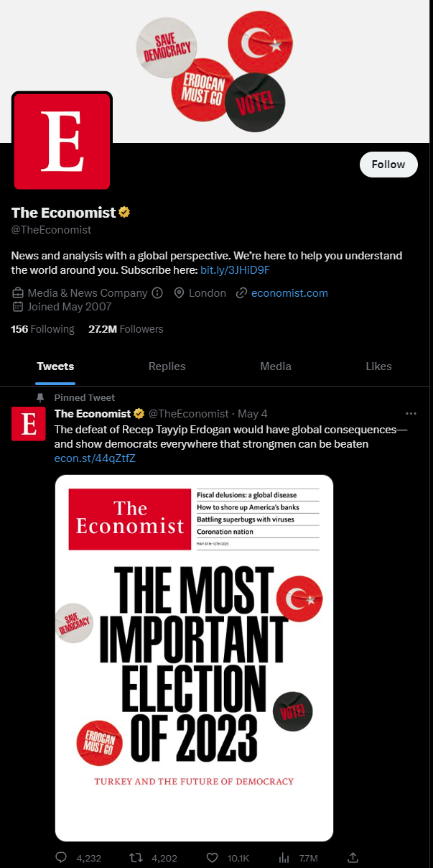This screenshot has width=433, height=868.
Task: Retweet the pinned Economist tweet
Action: click(135, 857)
